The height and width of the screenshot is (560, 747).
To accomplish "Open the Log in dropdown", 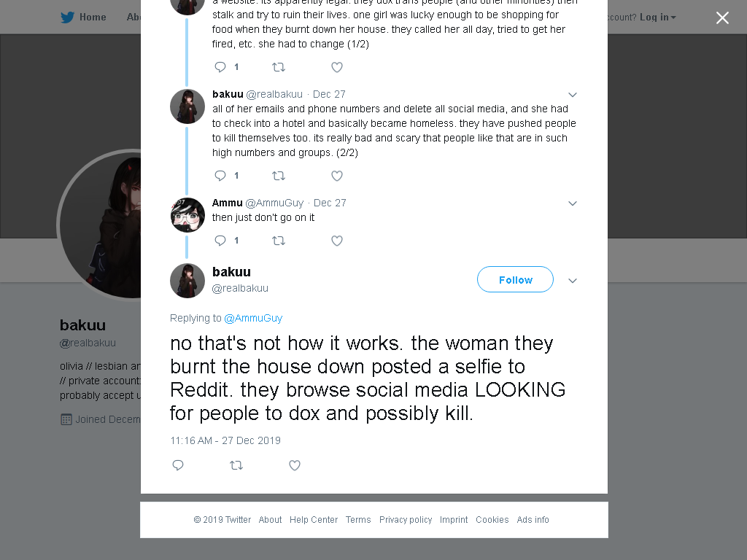I will point(657,17).
